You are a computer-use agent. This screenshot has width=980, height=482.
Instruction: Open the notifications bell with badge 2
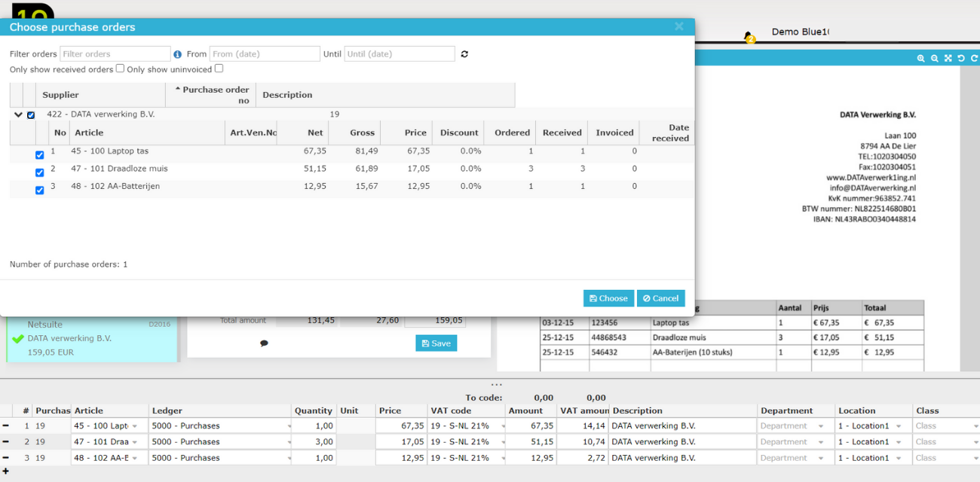tap(749, 37)
